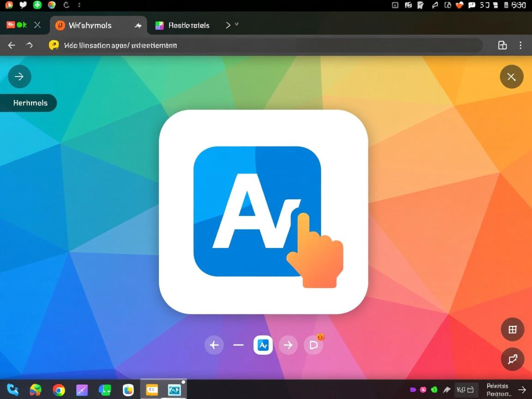This screenshot has width=532, height=399.
Task: Open Chrome from the taskbar
Action: coord(59,390)
